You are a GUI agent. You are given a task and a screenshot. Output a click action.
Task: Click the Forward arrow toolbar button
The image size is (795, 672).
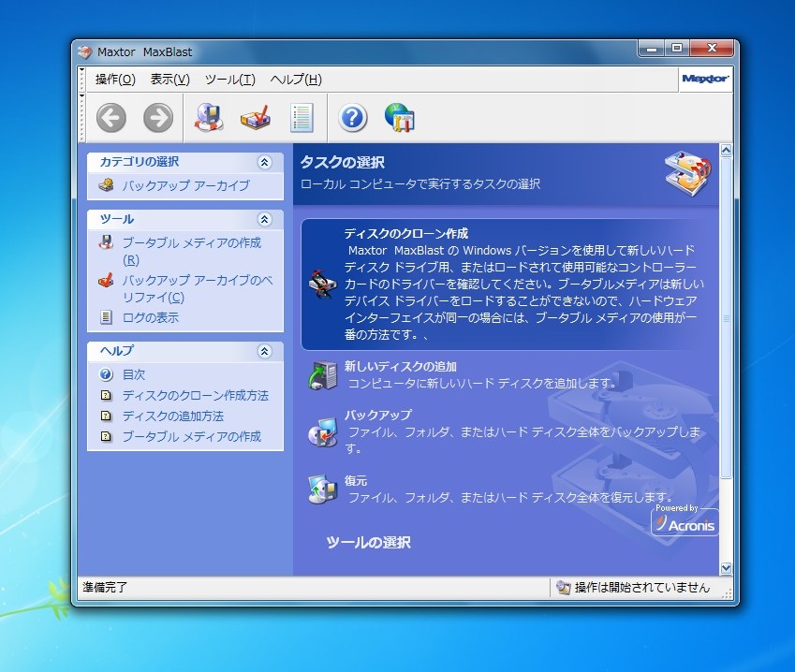(x=158, y=118)
